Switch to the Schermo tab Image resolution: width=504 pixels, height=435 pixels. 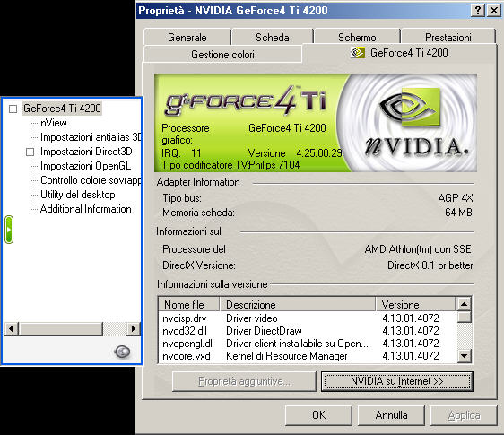coord(357,38)
